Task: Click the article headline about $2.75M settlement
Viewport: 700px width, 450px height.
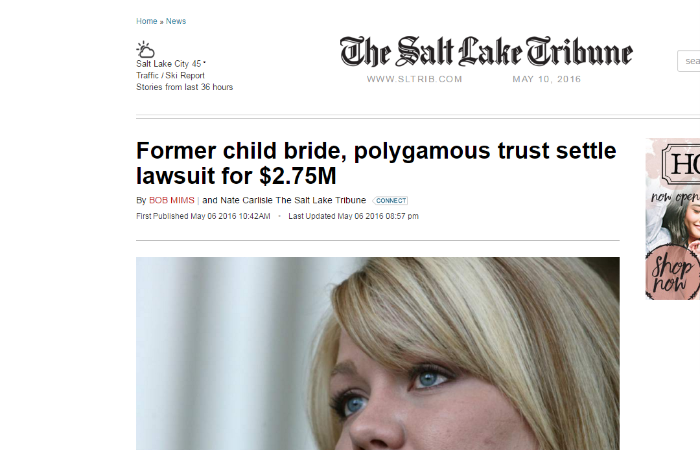Action: pos(376,163)
